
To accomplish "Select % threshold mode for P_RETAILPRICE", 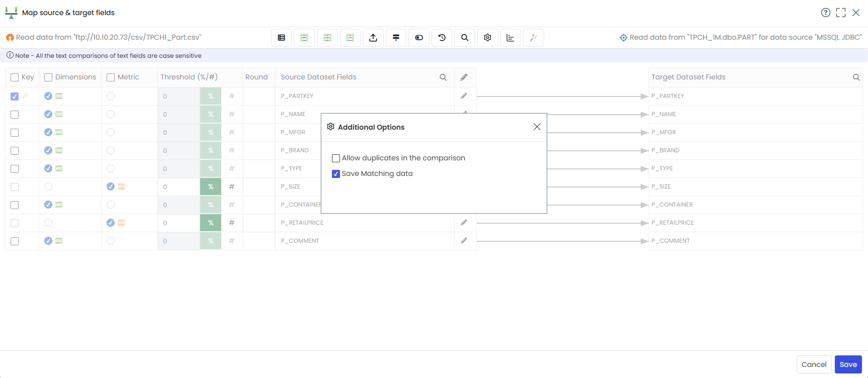I will point(211,223).
